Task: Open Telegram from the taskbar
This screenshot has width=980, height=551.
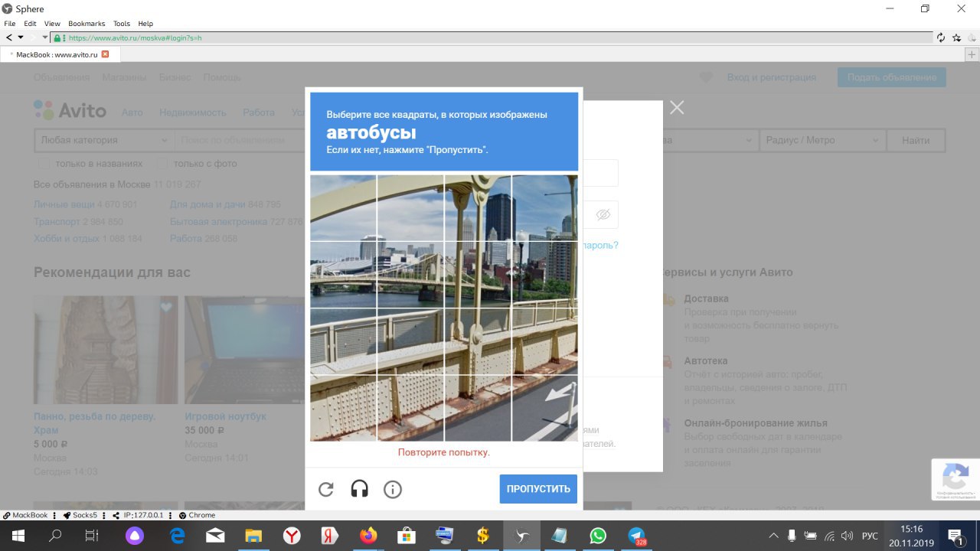Action: click(636, 536)
